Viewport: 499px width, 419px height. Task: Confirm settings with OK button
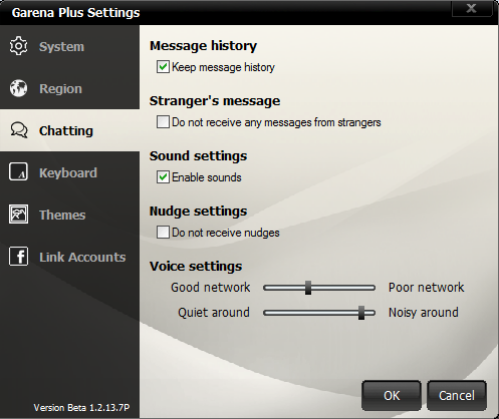pos(391,396)
